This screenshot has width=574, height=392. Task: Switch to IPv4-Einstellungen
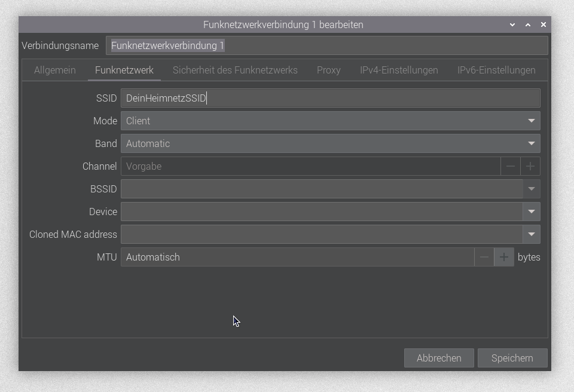point(399,70)
